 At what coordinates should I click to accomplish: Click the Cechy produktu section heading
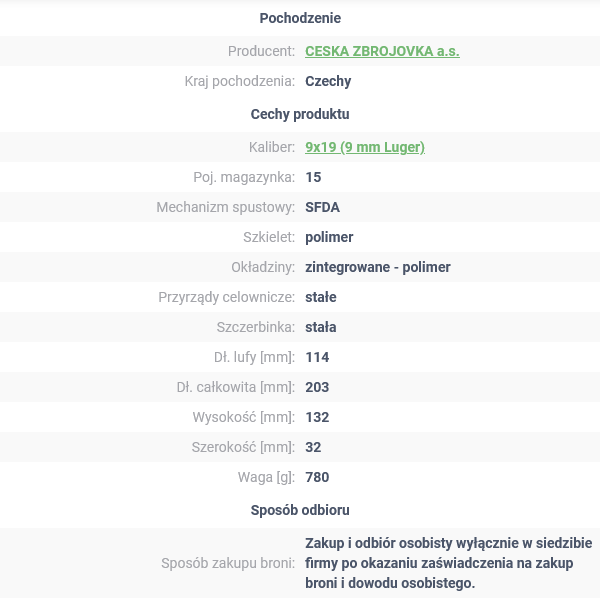point(300,114)
